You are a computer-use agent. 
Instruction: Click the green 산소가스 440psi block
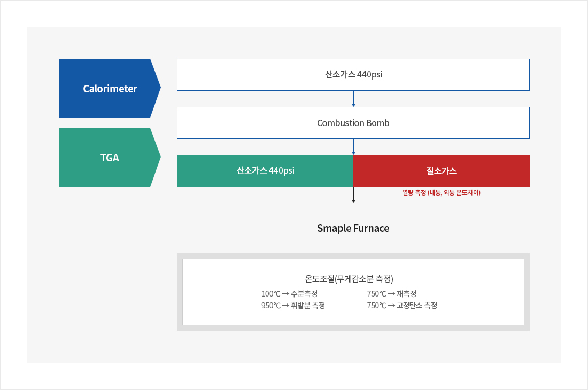pyautogui.click(x=265, y=171)
